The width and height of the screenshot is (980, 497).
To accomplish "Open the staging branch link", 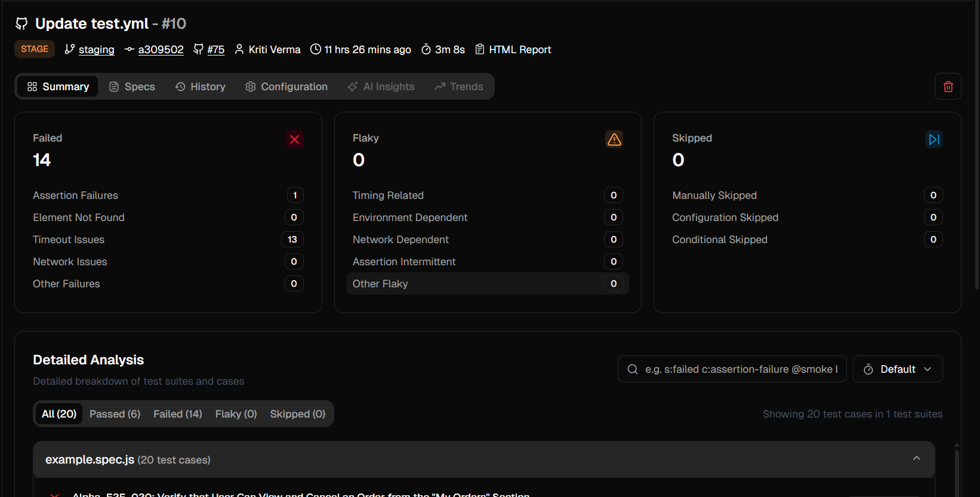I will coord(96,50).
